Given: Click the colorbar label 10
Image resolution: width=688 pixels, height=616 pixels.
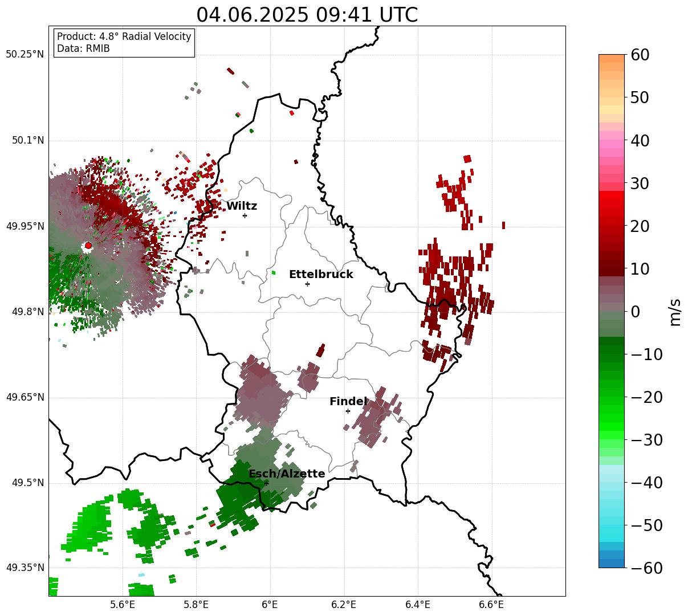Looking at the screenshot, I should coord(640,268).
